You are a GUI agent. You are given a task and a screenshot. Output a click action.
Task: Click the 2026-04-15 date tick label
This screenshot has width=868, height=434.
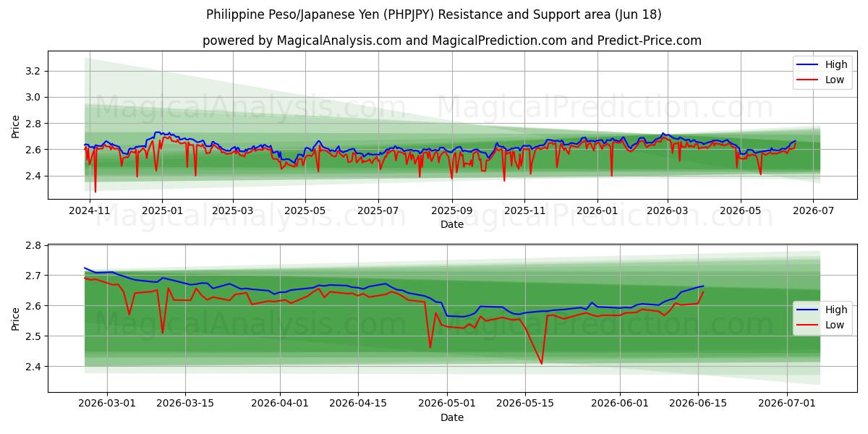tap(359, 404)
